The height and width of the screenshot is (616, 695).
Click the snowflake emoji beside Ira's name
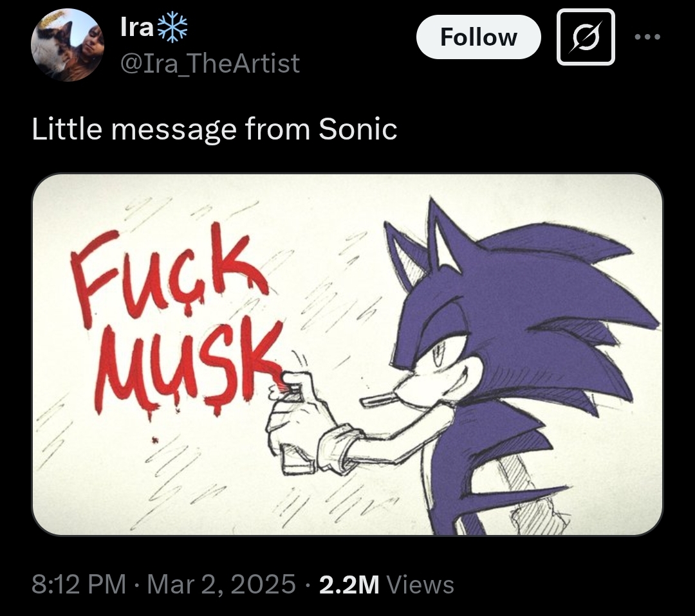(x=173, y=28)
